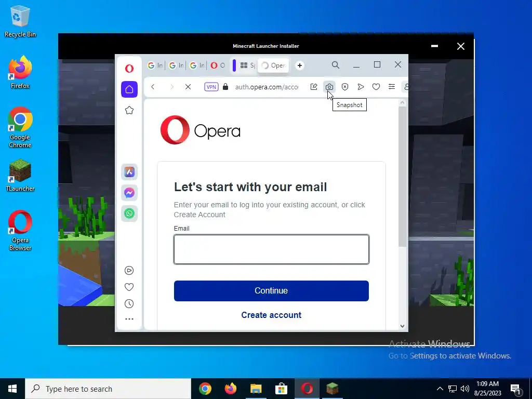Click the padlock site info icon

point(225,87)
